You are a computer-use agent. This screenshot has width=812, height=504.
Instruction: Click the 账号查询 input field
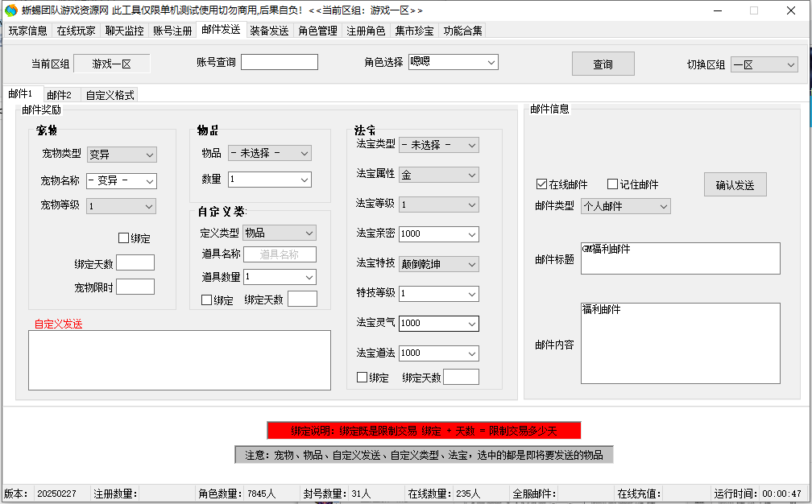point(279,62)
